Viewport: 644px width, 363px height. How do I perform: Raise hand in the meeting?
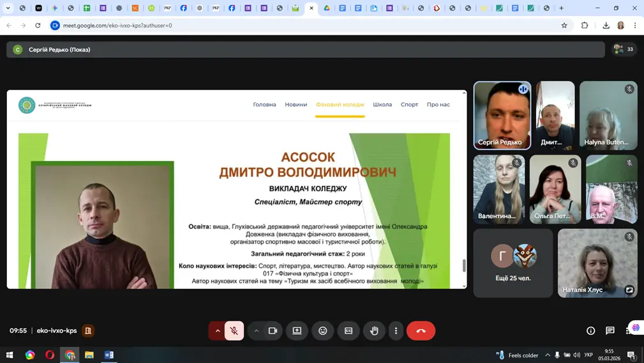374,330
